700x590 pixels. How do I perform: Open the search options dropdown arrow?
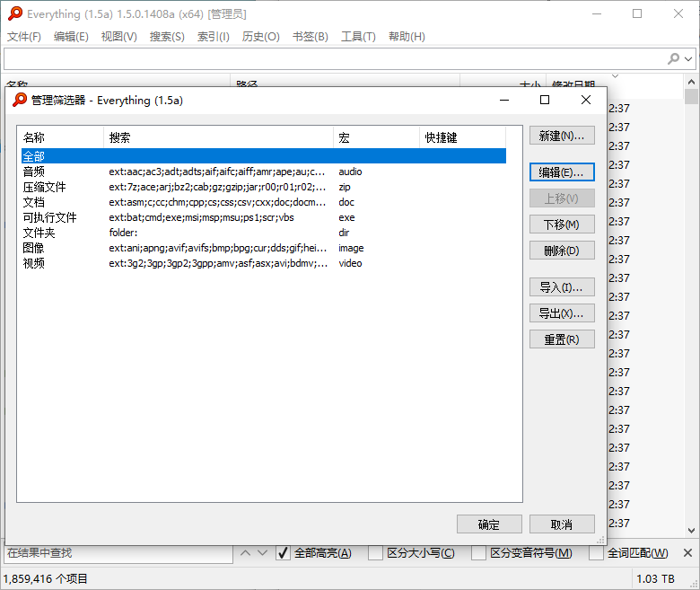[688, 58]
